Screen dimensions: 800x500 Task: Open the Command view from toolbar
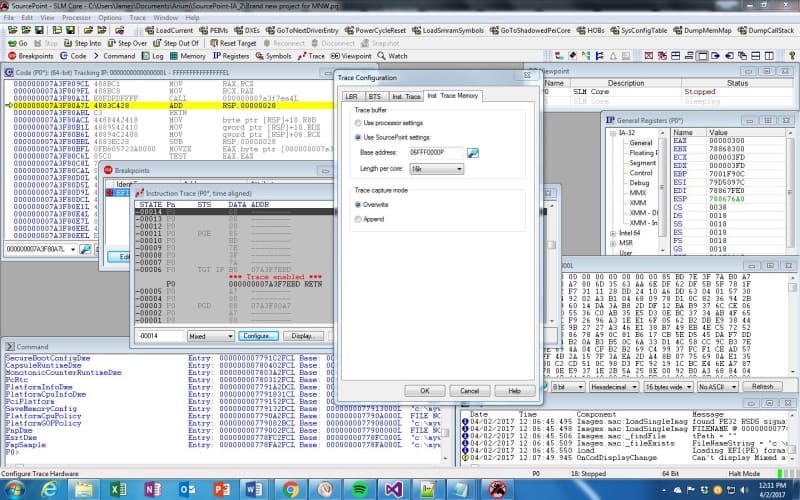[114, 56]
